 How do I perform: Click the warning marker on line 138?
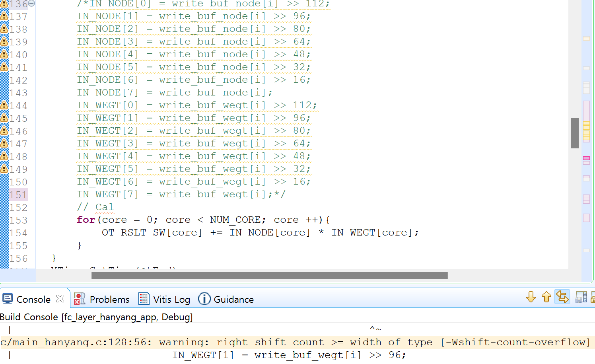4,29
